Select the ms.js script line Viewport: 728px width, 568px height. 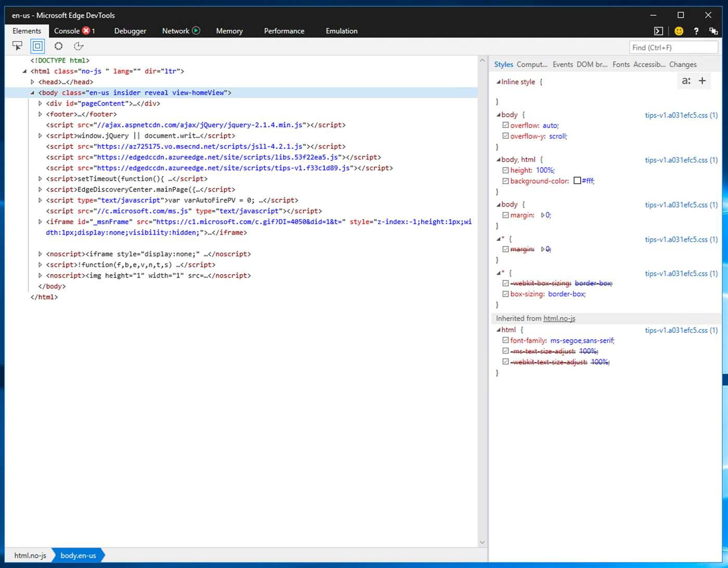184,211
